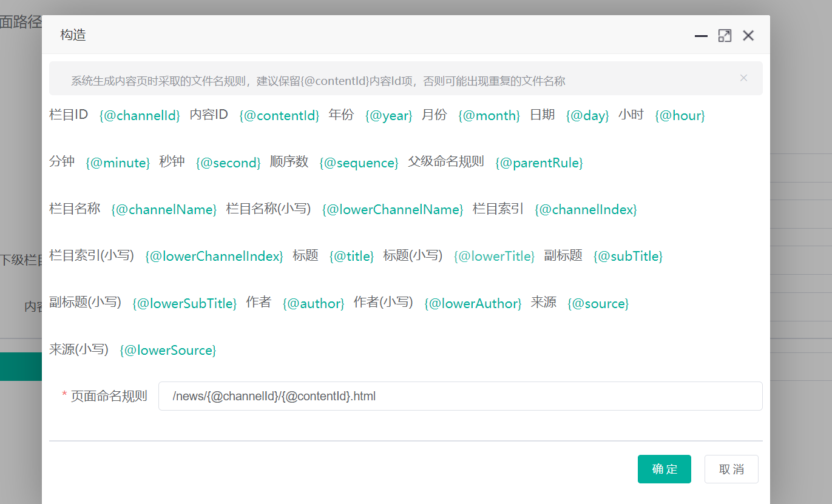The height and width of the screenshot is (504, 832).
Task: Insert the {@channelId} placeholder
Action: coord(140,116)
